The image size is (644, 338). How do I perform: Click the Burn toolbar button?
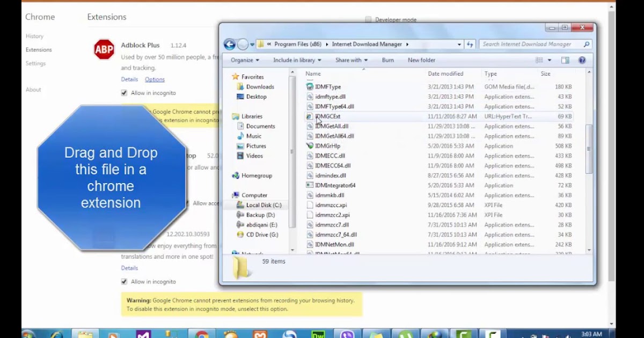tap(387, 60)
